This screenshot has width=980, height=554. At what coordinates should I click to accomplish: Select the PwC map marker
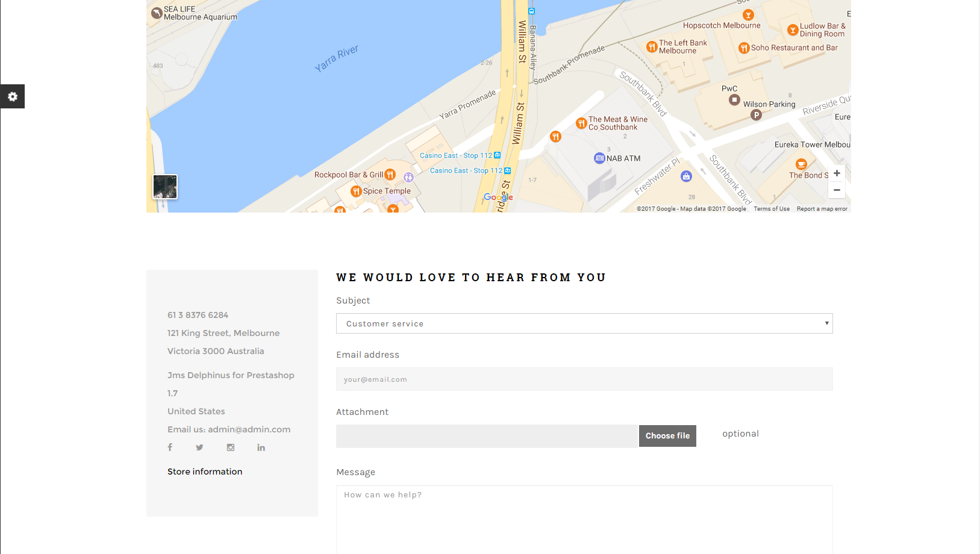click(734, 100)
